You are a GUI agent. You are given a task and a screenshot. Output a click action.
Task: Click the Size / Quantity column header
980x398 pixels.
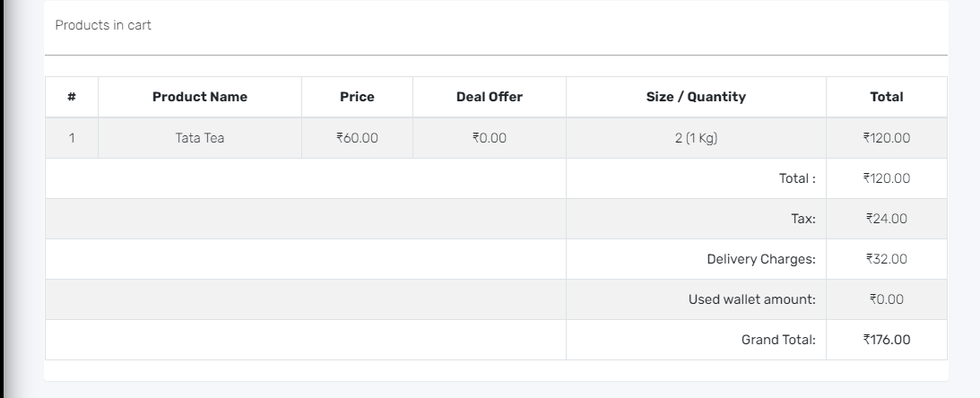click(697, 97)
